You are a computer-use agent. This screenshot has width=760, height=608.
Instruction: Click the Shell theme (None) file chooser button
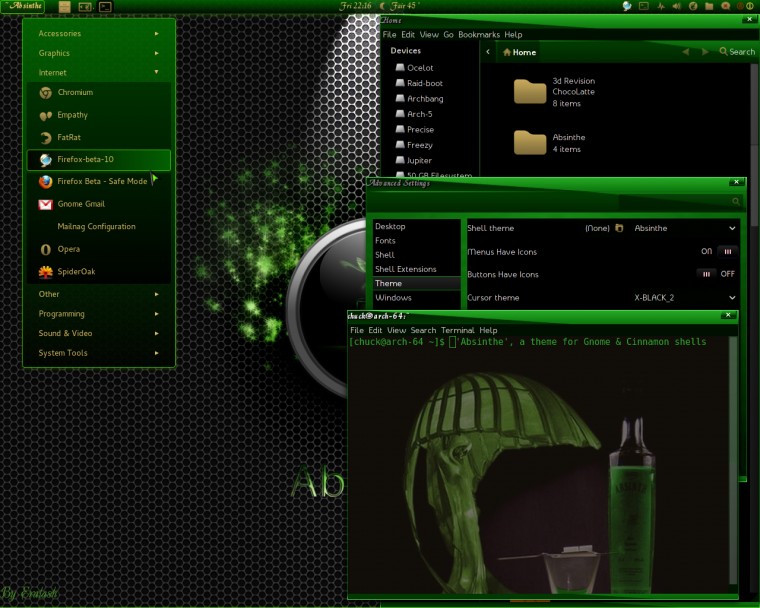click(x=603, y=228)
